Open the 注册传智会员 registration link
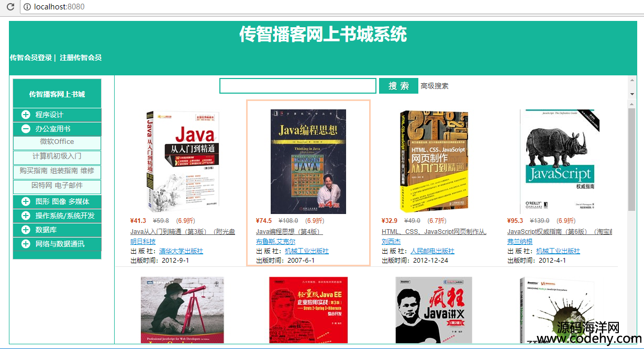Viewport: 644px width, 349px height. point(81,58)
